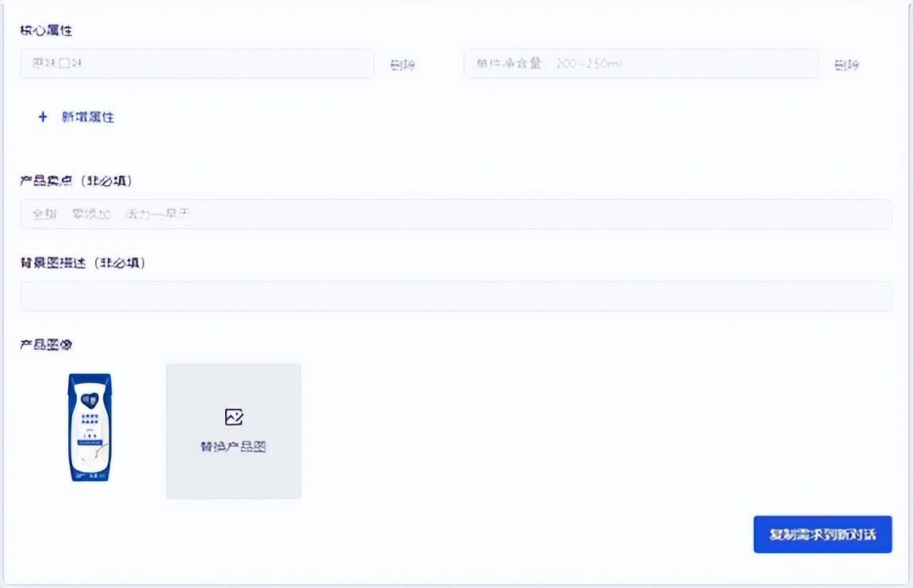Click the image icon in the replace box

pyautogui.click(x=233, y=417)
